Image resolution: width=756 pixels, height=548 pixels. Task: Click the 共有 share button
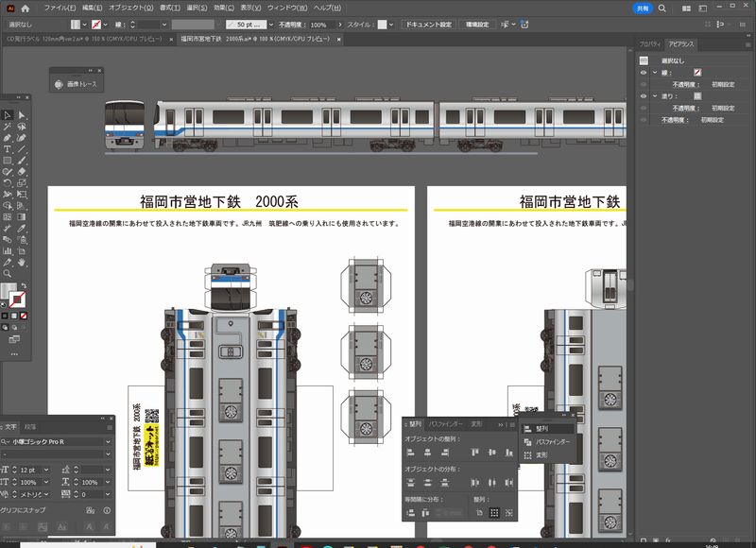pyautogui.click(x=642, y=8)
